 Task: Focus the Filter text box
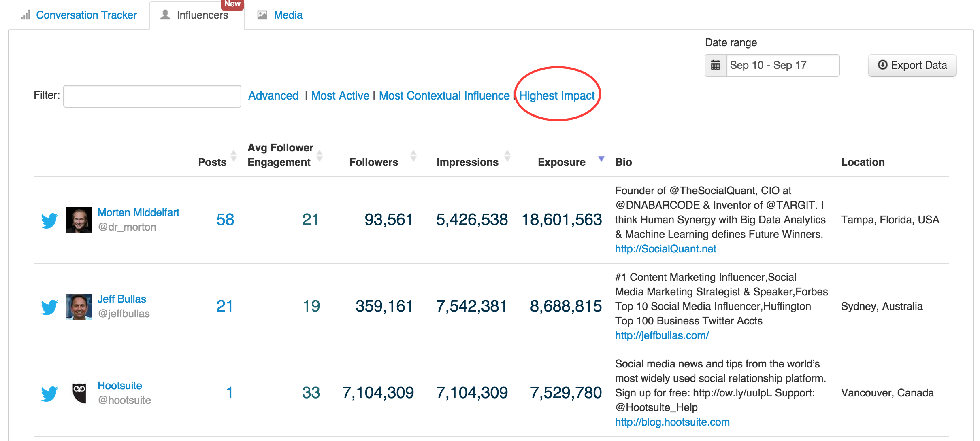click(152, 96)
